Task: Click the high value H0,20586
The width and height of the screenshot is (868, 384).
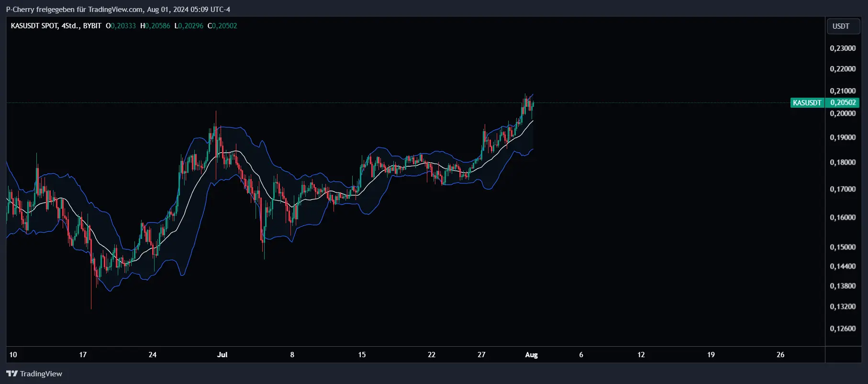Action: [155, 26]
